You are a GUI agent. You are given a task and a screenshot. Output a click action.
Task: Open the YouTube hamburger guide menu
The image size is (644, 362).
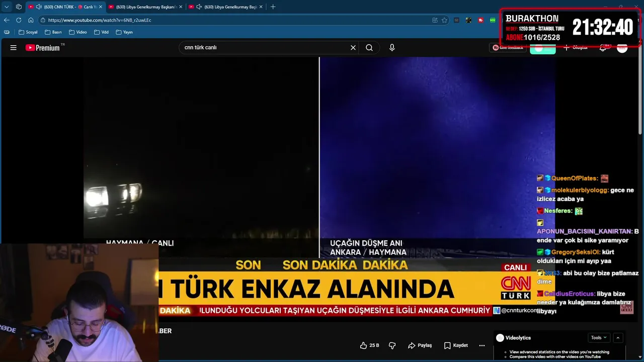pos(14,48)
